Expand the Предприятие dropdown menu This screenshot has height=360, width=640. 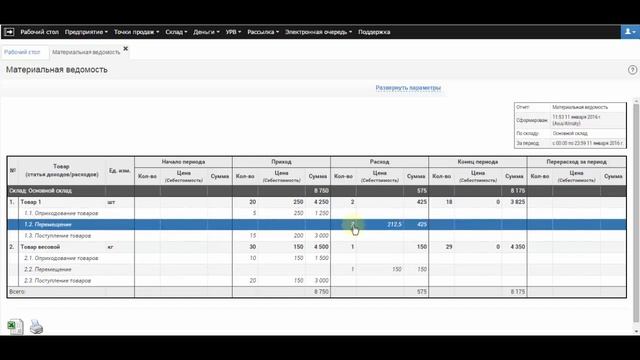pos(86,32)
